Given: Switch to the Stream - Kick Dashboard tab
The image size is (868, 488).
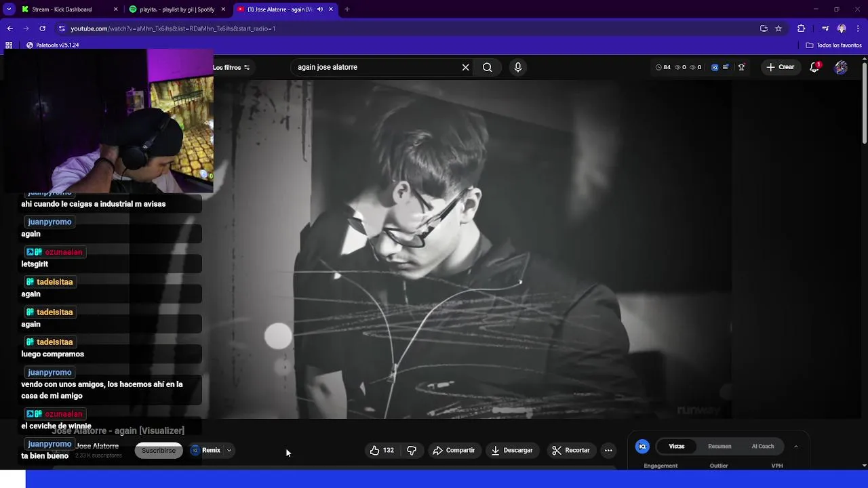Looking at the screenshot, I should point(61,9).
